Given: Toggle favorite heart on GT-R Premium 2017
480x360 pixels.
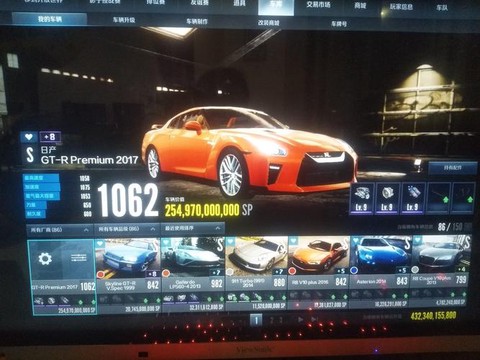Looking at the screenshot, I should pos(29,137).
